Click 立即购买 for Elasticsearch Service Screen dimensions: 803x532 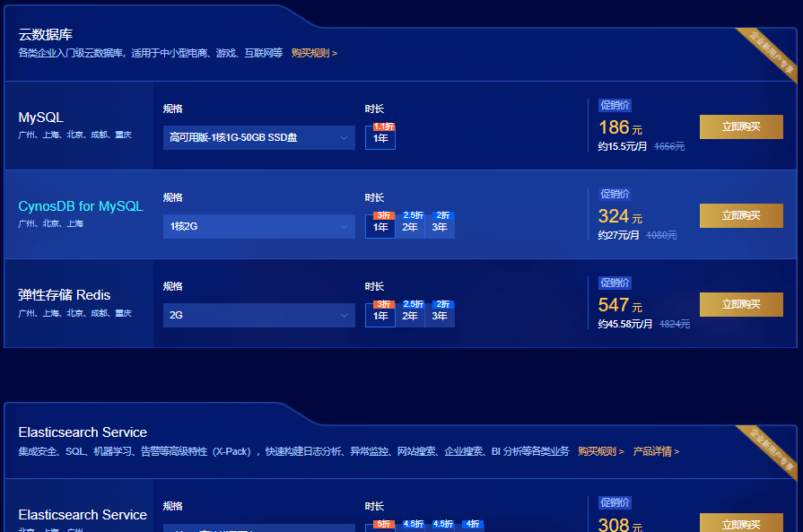[741, 523]
